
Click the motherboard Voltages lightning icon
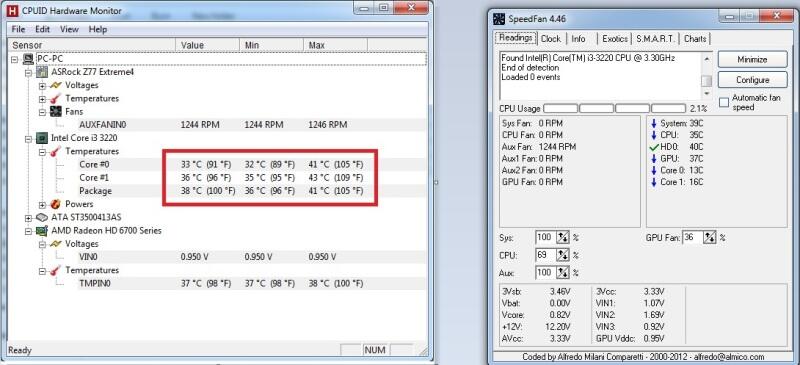(56, 85)
